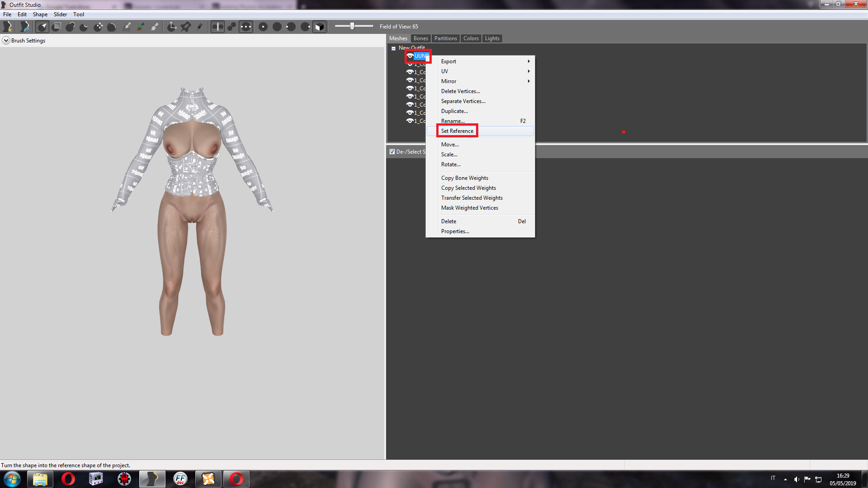The height and width of the screenshot is (488, 868).
Task: Activate the Pivot pin tool
Action: (185, 27)
